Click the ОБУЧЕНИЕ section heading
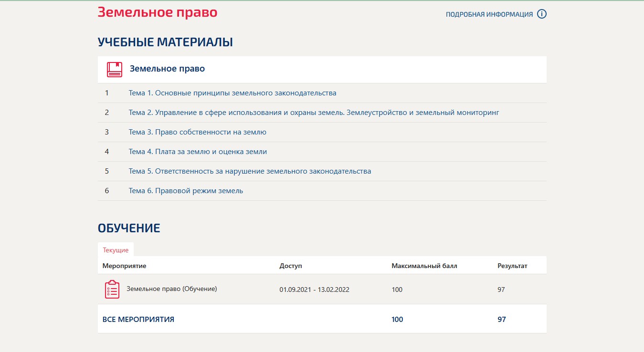This screenshot has height=352, width=644. pos(129,228)
